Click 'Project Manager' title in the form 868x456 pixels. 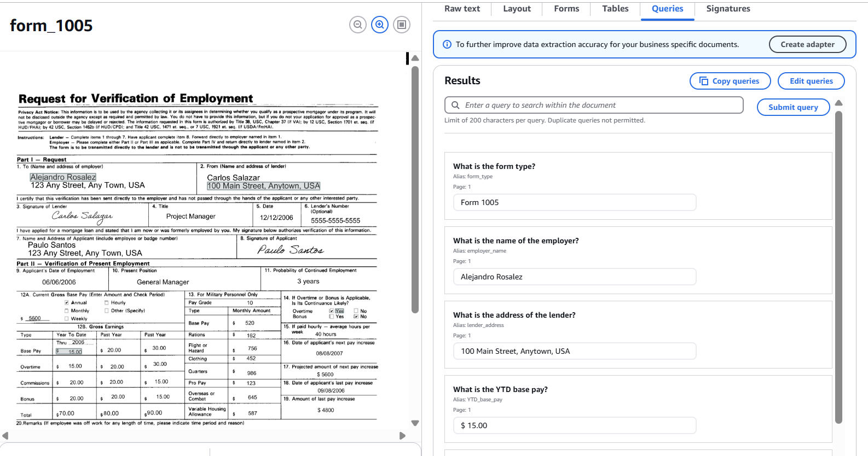(191, 217)
